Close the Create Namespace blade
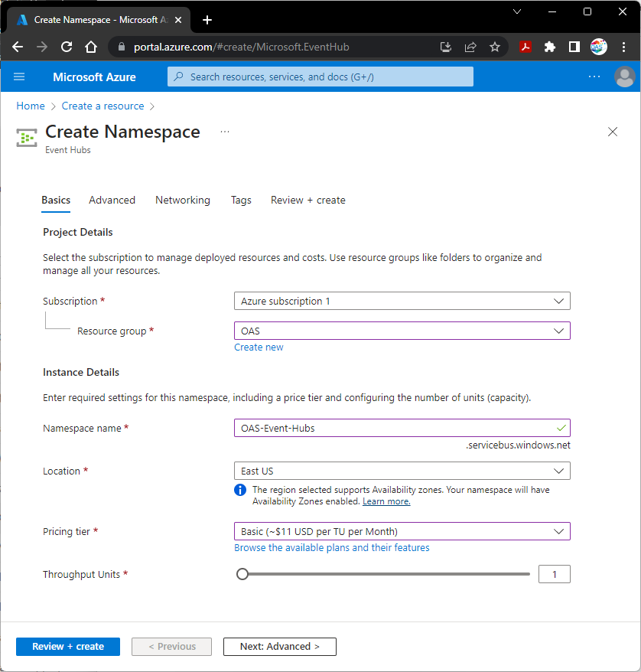Viewport: 641px width, 672px height. coord(612,132)
